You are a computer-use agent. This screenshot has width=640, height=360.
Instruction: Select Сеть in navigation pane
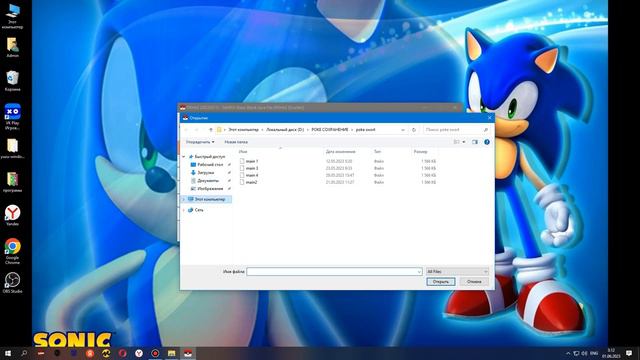(199, 210)
